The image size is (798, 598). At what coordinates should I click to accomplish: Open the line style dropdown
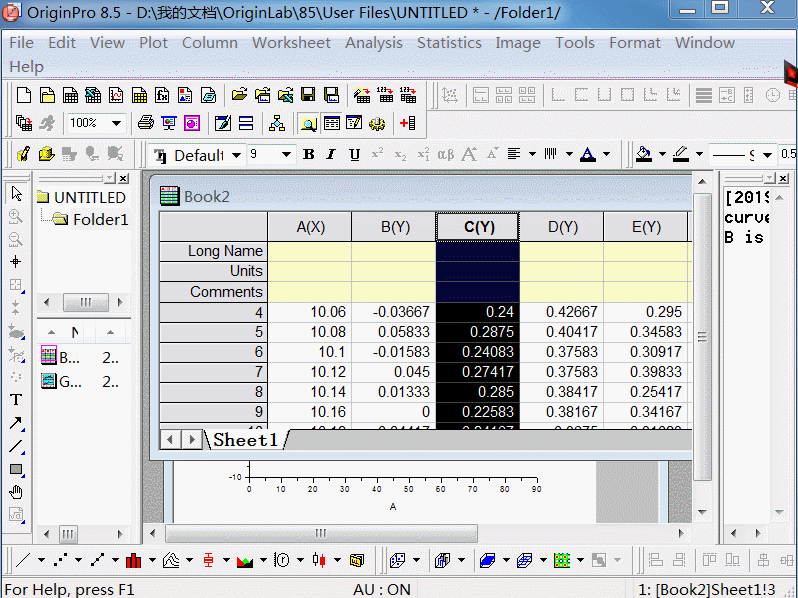(767, 155)
